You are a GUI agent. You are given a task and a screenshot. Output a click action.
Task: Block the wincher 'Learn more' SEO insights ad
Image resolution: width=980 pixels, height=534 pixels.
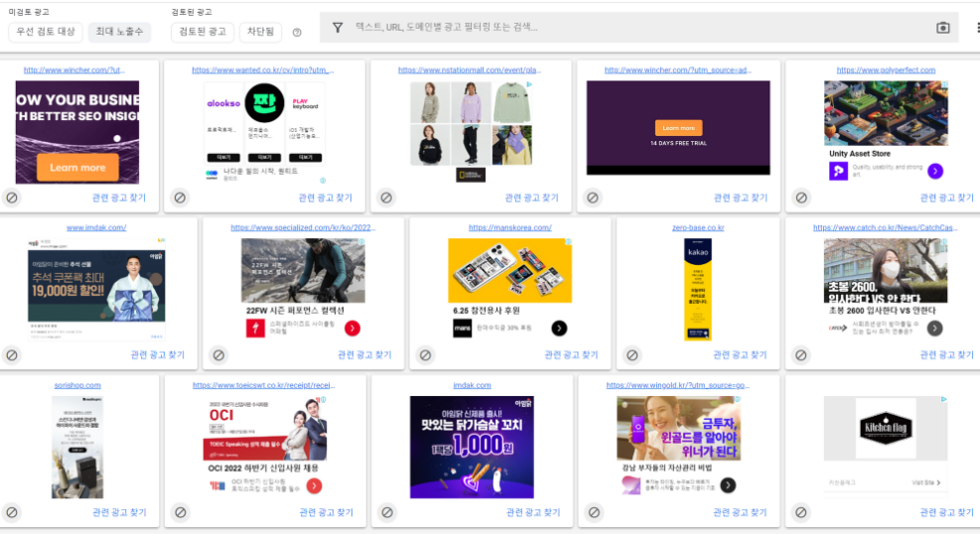[12, 198]
